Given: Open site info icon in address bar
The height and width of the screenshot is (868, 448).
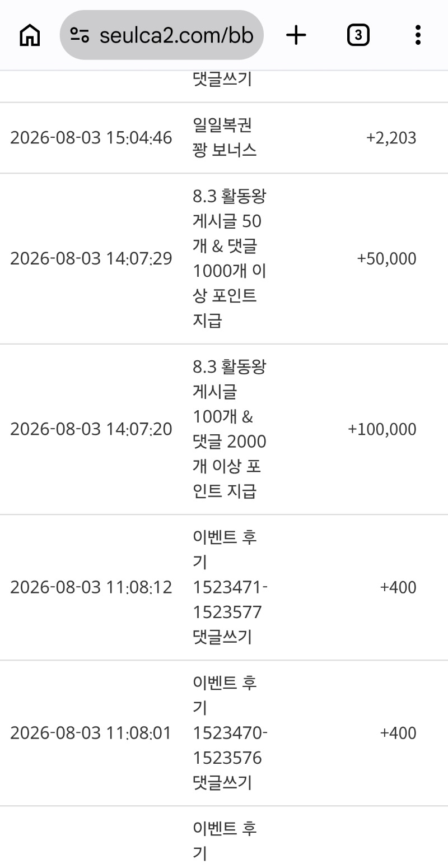Looking at the screenshot, I should (x=80, y=35).
